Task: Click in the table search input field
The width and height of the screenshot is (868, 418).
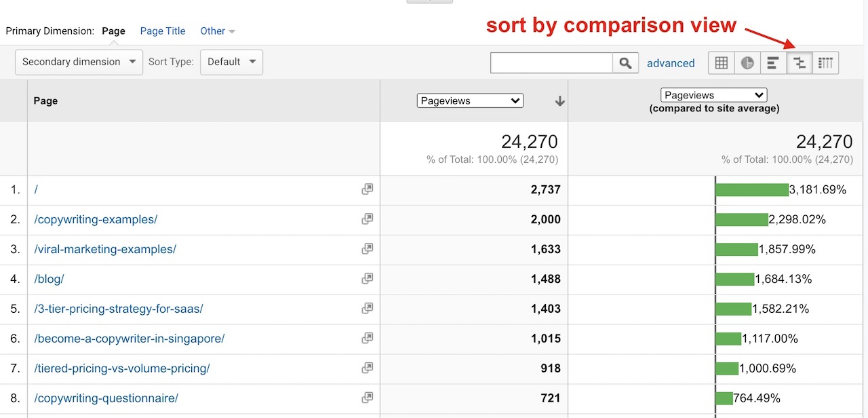Action: click(551, 63)
